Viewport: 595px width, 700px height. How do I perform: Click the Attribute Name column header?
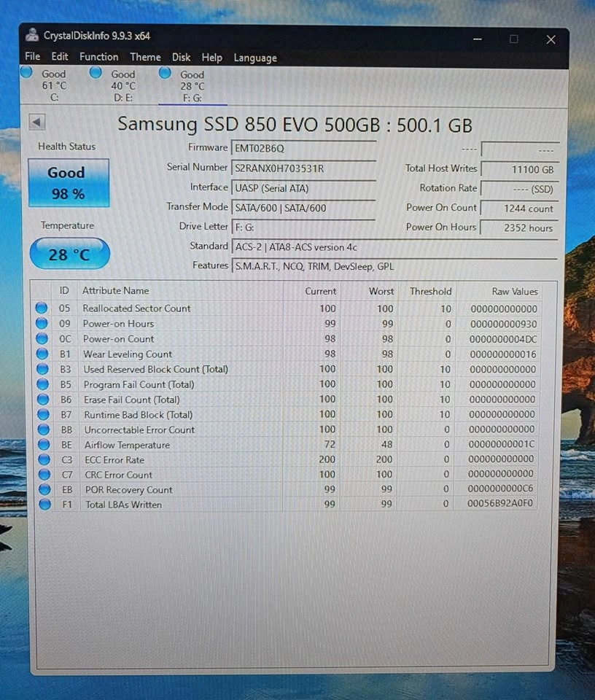[180, 291]
